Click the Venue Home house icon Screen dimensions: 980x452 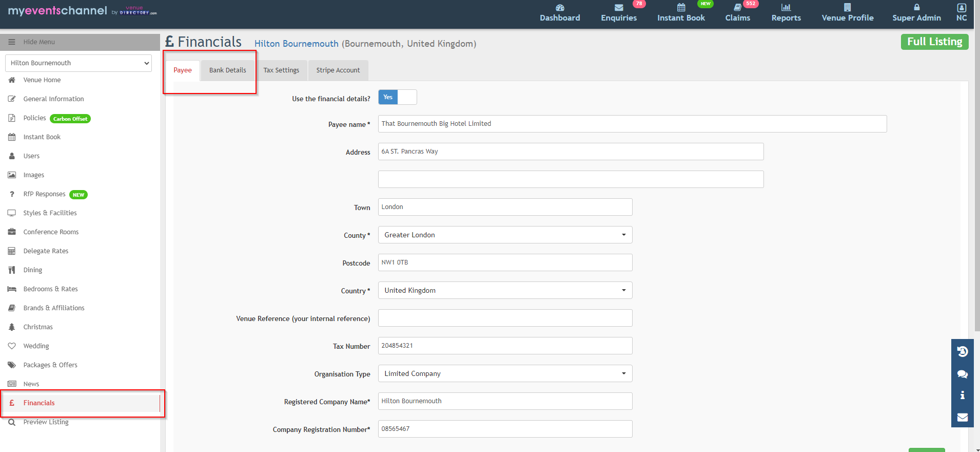pos(12,80)
